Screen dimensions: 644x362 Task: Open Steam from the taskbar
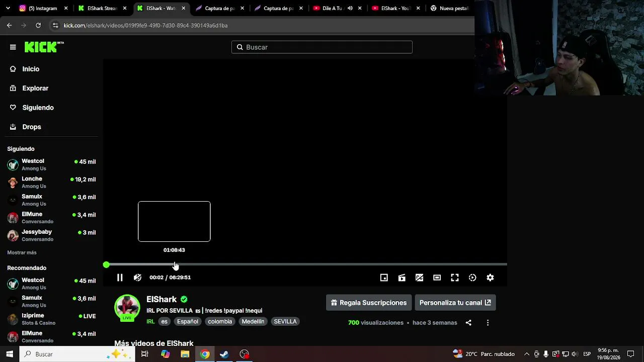[x=224, y=354]
